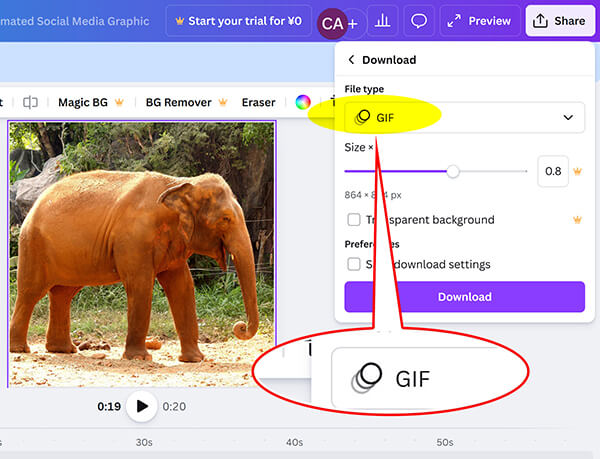Start your trial for ¥0 button

pos(239,21)
